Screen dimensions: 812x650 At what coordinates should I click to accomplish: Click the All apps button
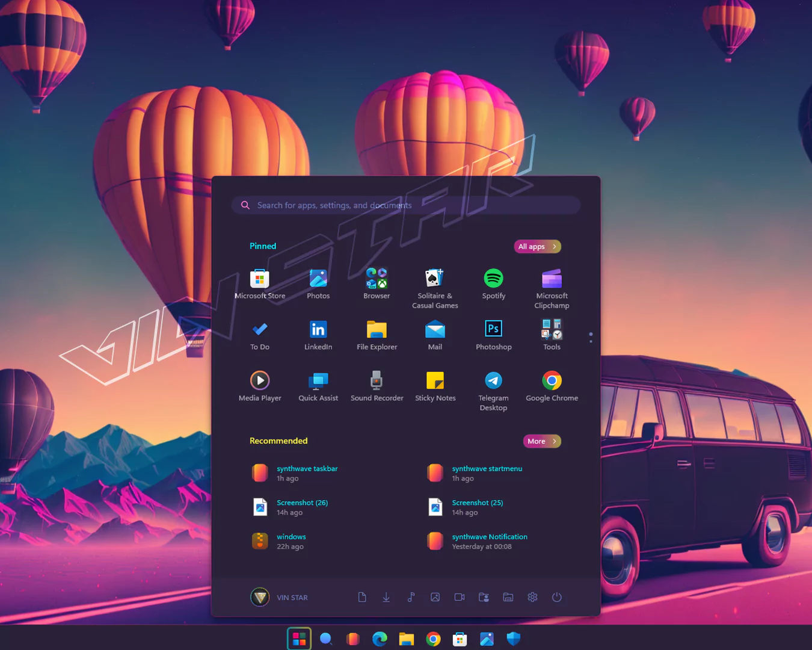(x=538, y=247)
